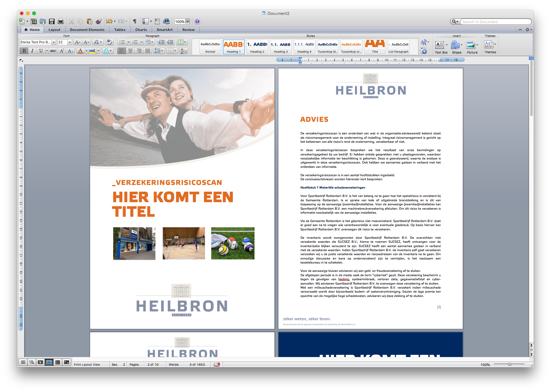Open the font size dropdown

pyautogui.click(x=69, y=42)
